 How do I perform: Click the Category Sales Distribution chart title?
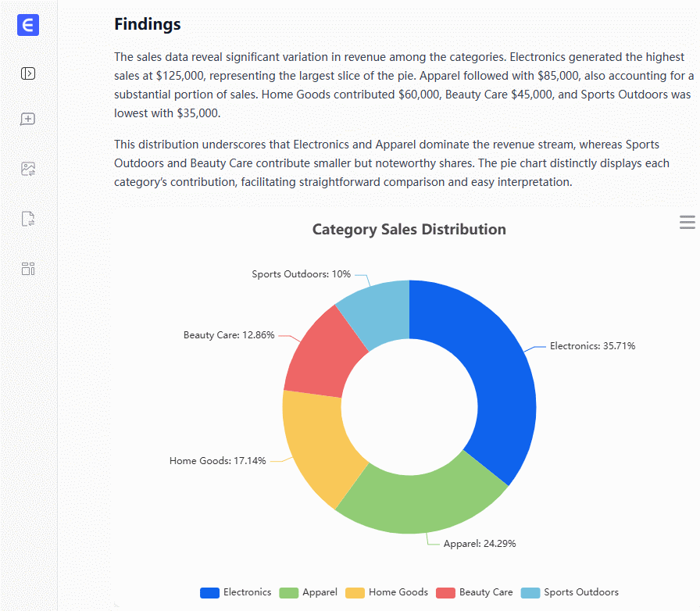pyautogui.click(x=409, y=230)
